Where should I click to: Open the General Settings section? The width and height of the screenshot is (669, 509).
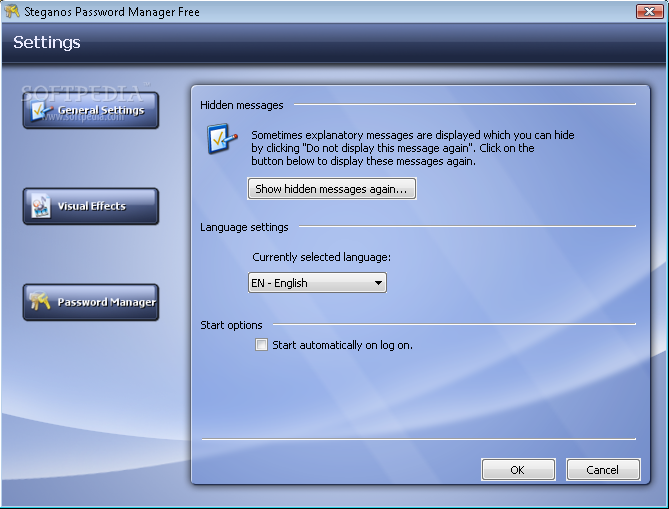91,110
